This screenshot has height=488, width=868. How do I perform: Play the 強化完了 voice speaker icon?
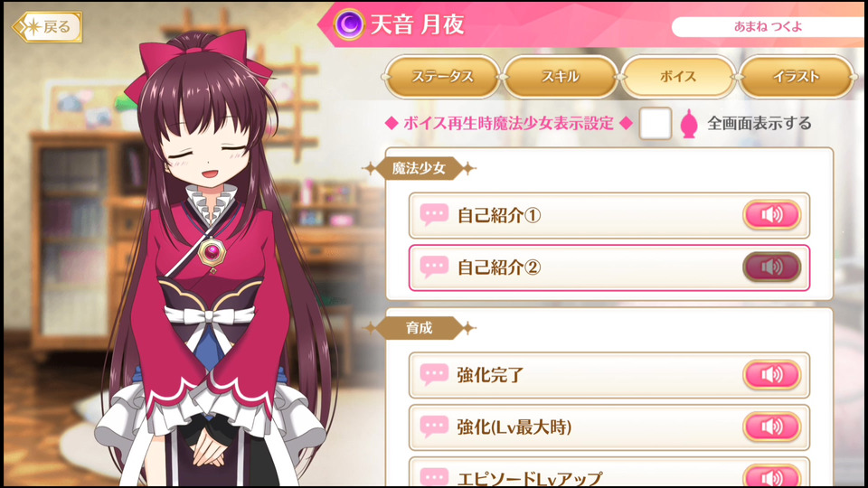click(x=771, y=374)
